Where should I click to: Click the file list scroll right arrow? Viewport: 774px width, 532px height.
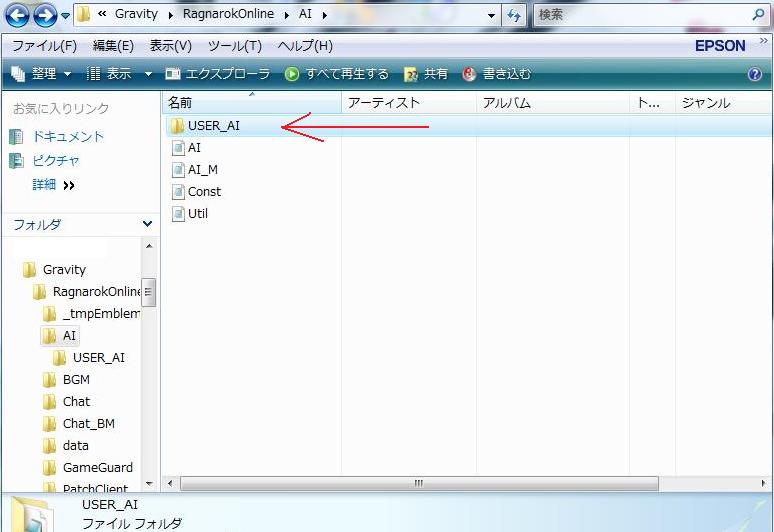pyautogui.click(x=763, y=483)
